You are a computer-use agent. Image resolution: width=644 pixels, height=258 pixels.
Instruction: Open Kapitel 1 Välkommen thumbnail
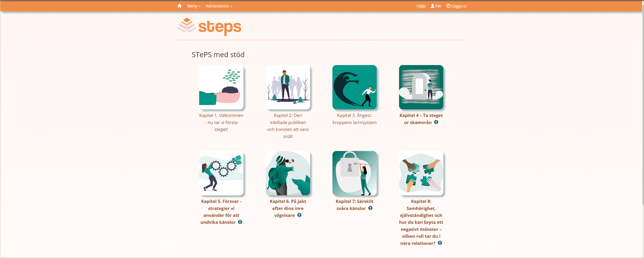click(x=221, y=87)
